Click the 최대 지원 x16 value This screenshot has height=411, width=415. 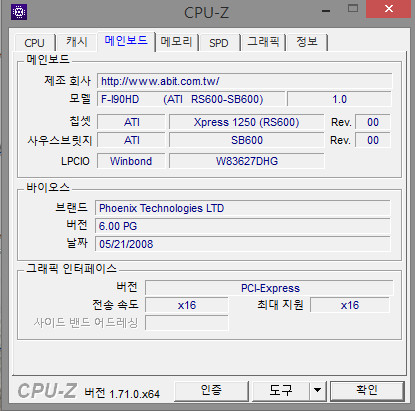tap(350, 305)
